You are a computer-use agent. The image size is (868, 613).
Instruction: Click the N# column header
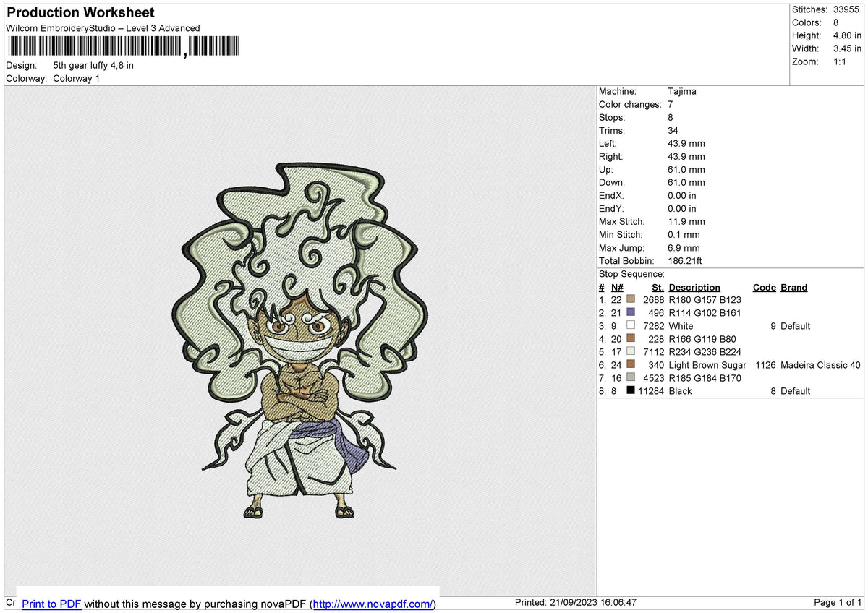[616, 288]
